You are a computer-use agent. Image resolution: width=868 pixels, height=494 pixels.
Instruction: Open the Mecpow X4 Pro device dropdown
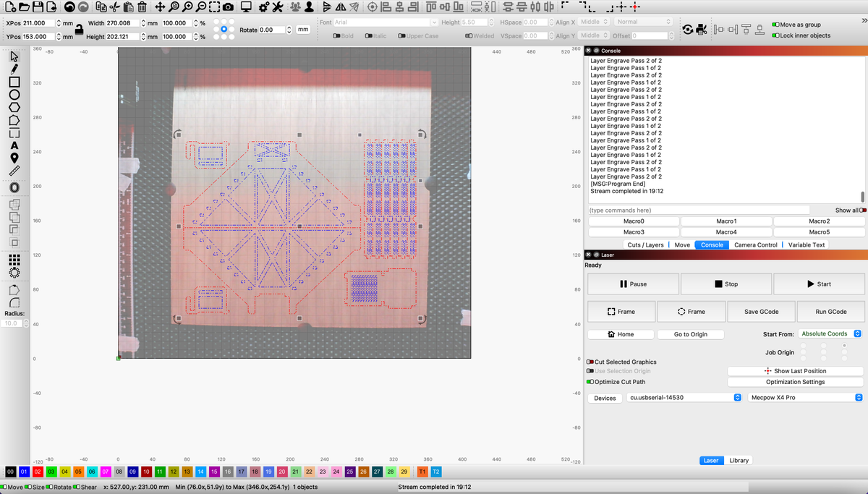pyautogui.click(x=806, y=398)
